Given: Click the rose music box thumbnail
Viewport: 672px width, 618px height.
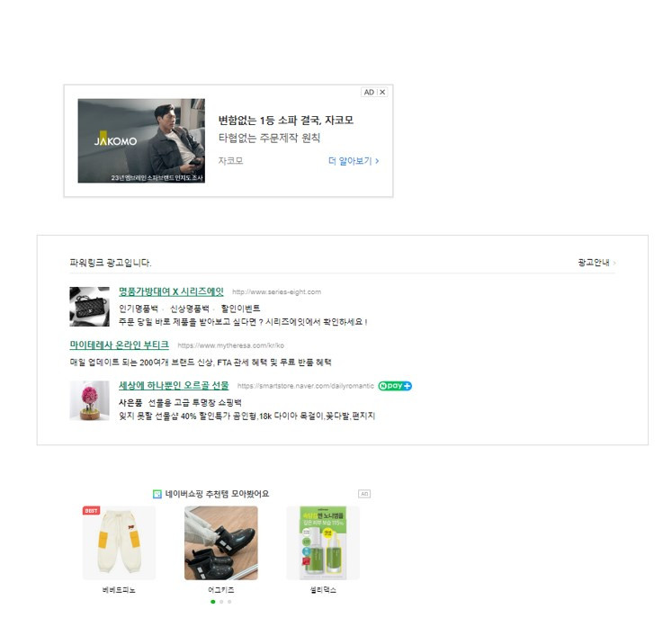Looking at the screenshot, I should tap(90, 400).
